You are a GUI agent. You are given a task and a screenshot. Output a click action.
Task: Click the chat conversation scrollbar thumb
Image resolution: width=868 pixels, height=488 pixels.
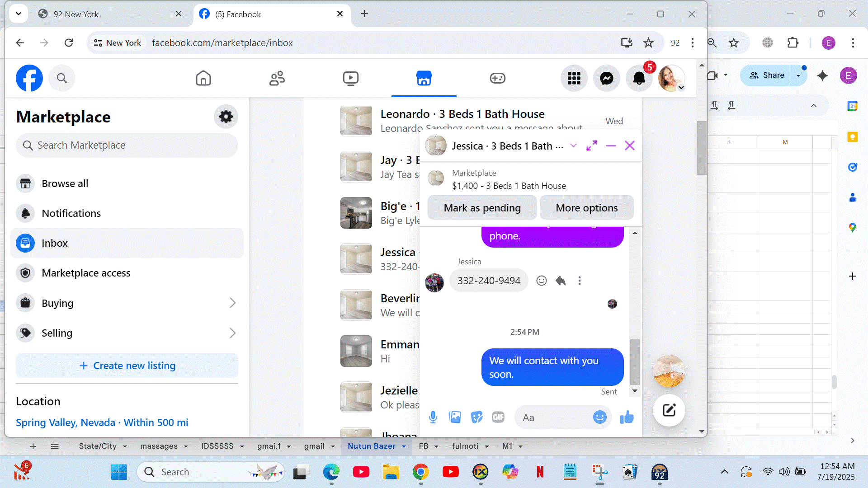coord(635,361)
